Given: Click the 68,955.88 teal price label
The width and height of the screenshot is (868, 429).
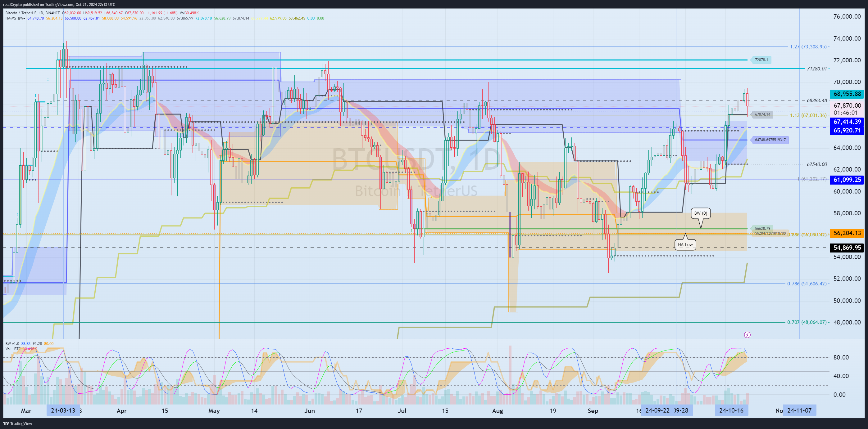Looking at the screenshot, I should [847, 94].
